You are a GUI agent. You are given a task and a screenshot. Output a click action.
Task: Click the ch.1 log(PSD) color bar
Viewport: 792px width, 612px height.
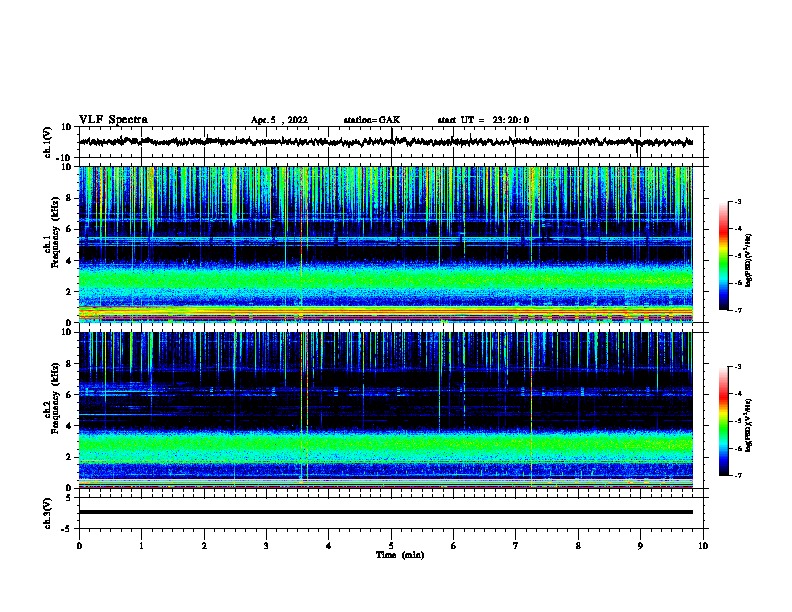[x=724, y=256]
